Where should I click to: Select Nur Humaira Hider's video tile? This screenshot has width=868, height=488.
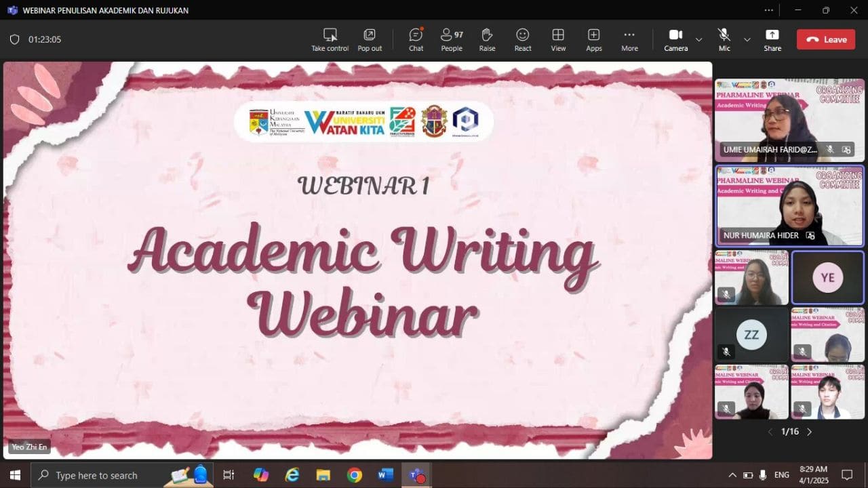point(789,206)
